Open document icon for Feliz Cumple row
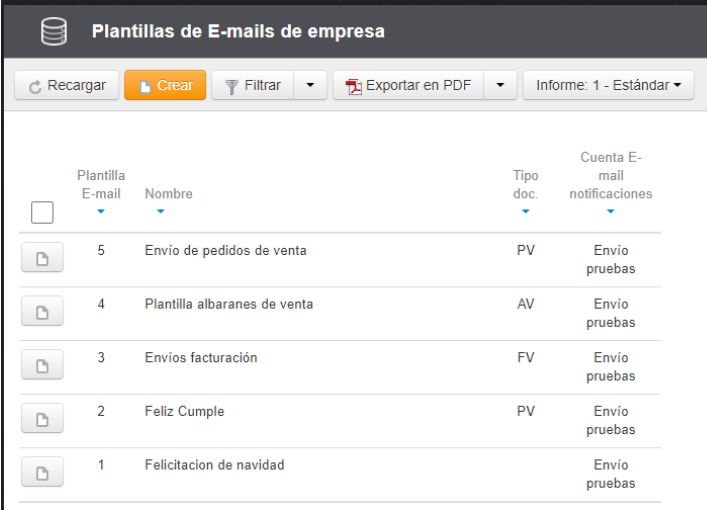Screen dimensions: 707x510 coord(42,420)
